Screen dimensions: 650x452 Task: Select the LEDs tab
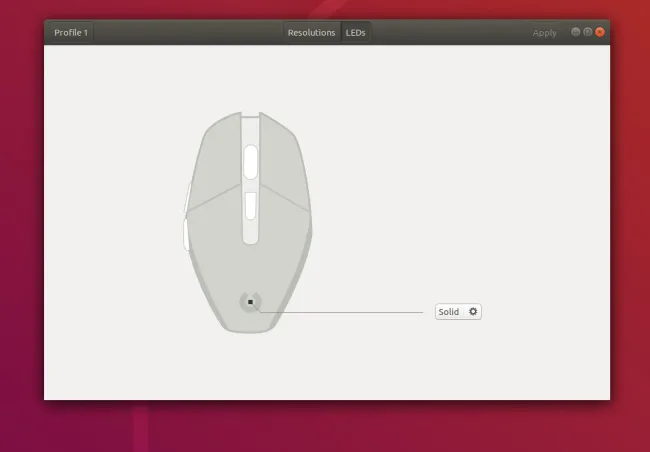coord(356,33)
